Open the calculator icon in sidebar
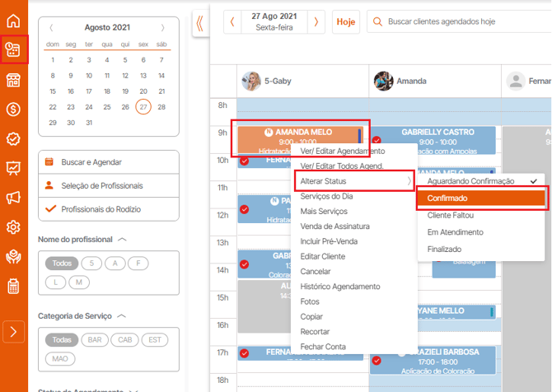Screen dimensions: 552x392 13,286
